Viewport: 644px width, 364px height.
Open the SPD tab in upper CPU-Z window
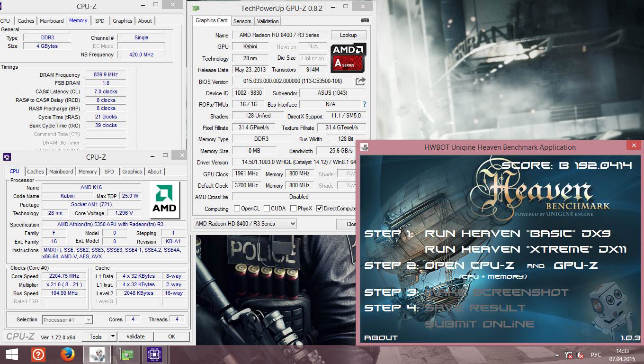99,21
